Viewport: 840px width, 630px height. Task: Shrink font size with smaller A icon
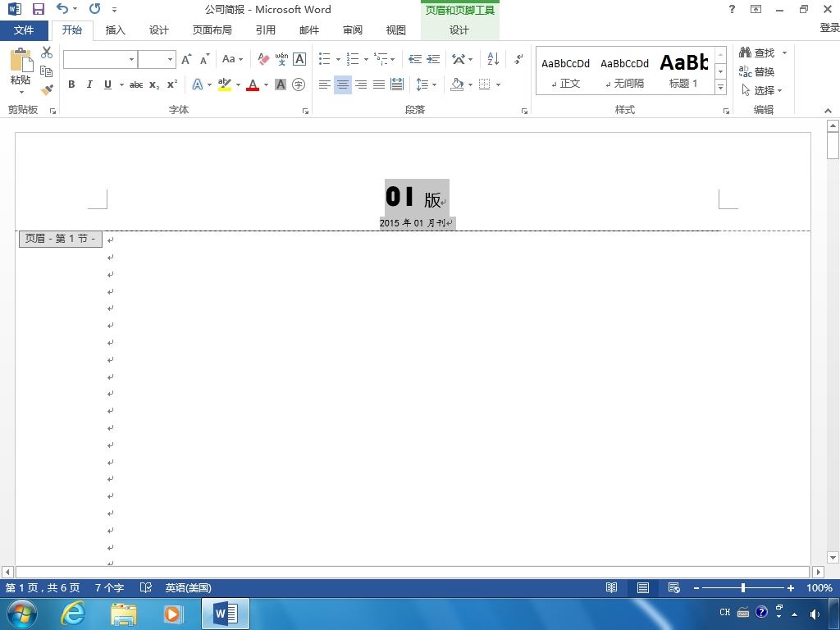click(204, 59)
